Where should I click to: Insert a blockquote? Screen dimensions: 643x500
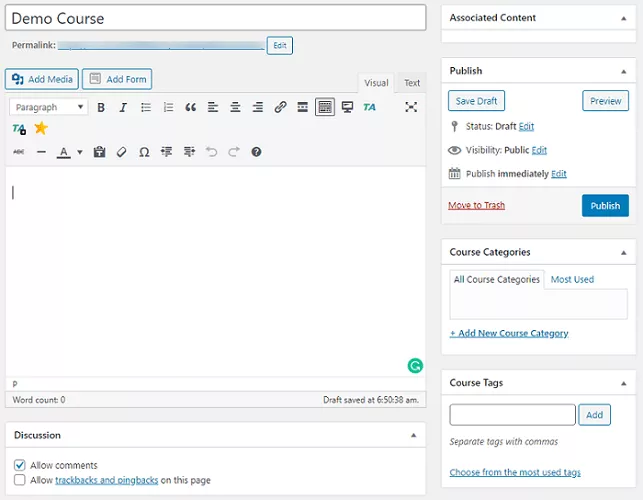coord(190,107)
